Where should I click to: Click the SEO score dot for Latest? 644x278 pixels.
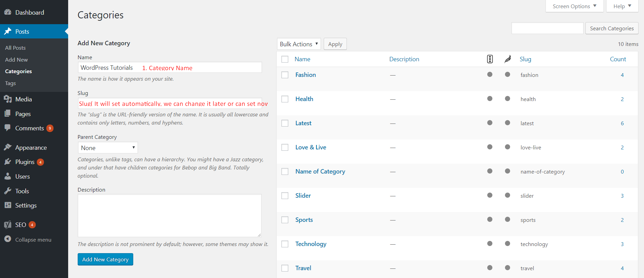tap(490, 123)
